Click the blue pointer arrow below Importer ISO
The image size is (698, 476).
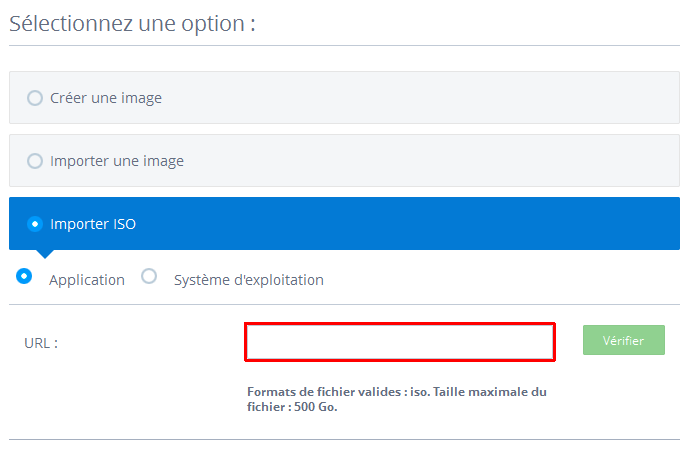tap(45, 254)
